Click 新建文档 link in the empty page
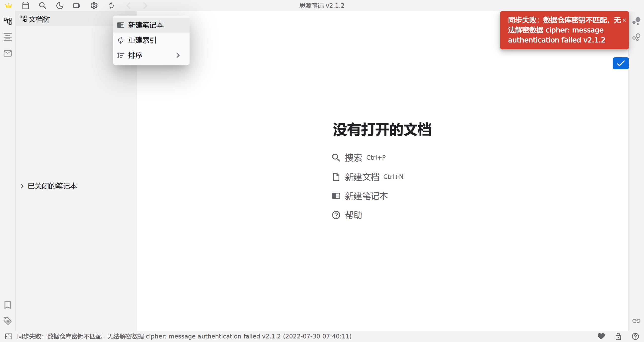Image resolution: width=644 pixels, height=342 pixels. (362, 177)
